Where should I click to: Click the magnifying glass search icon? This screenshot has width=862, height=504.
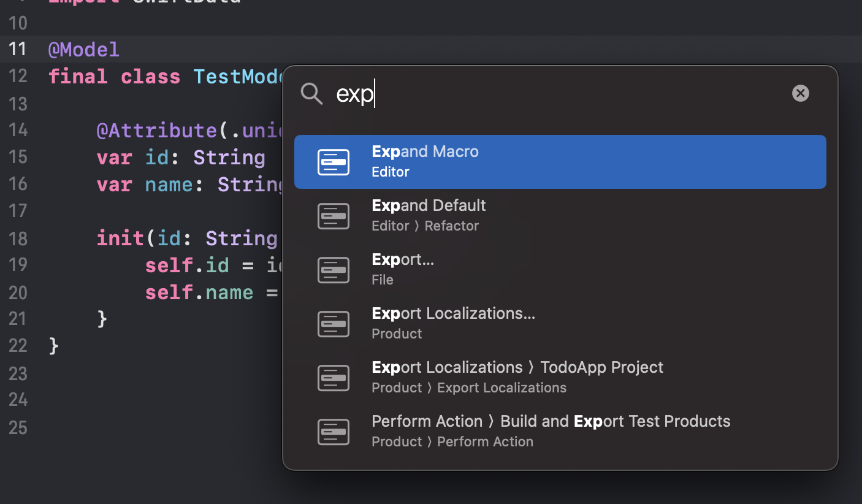click(x=311, y=94)
